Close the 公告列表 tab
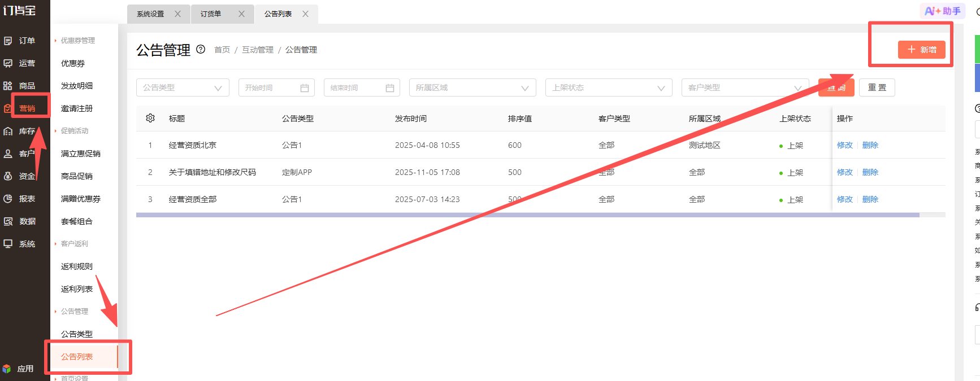980x381 pixels. coord(305,14)
